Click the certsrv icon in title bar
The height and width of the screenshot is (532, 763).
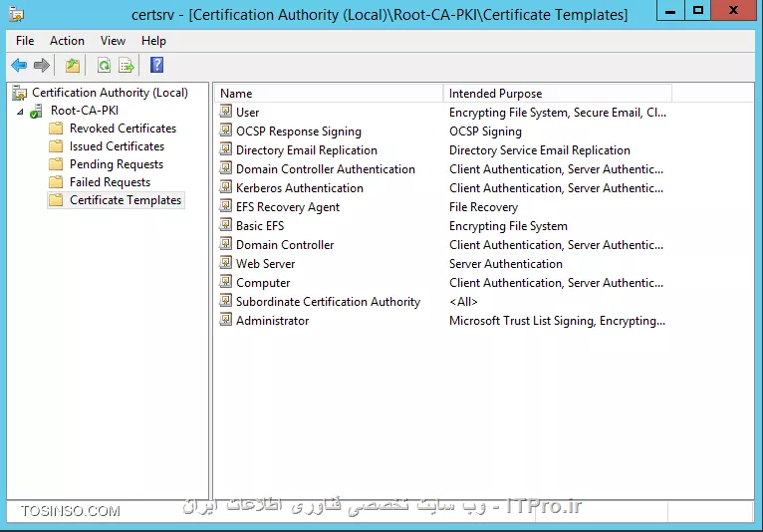(17, 14)
